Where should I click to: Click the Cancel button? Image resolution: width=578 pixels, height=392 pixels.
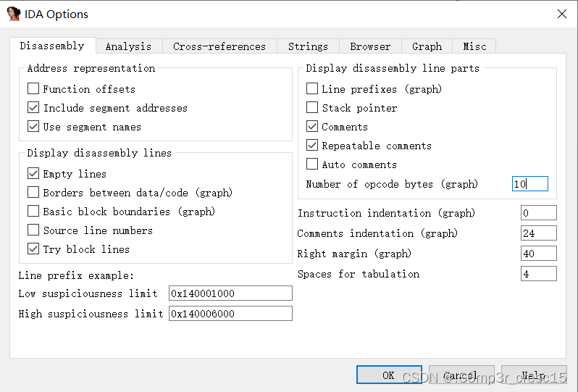pyautogui.click(x=461, y=375)
